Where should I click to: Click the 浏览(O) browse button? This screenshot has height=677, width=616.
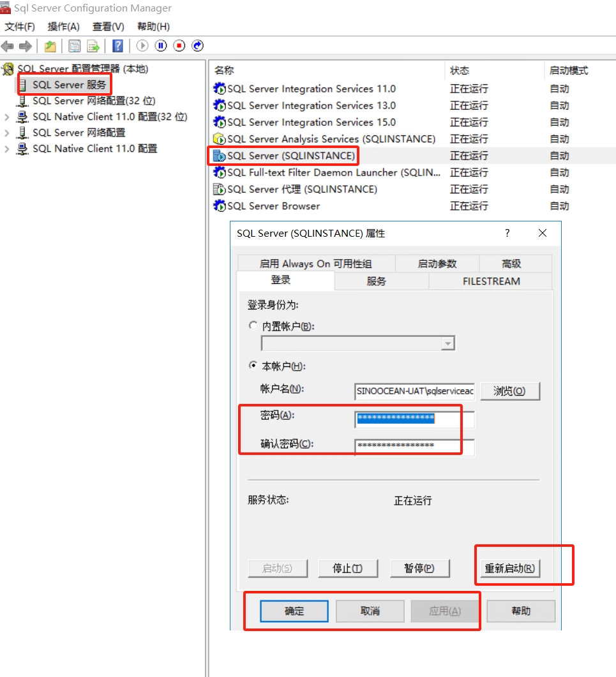click(509, 391)
